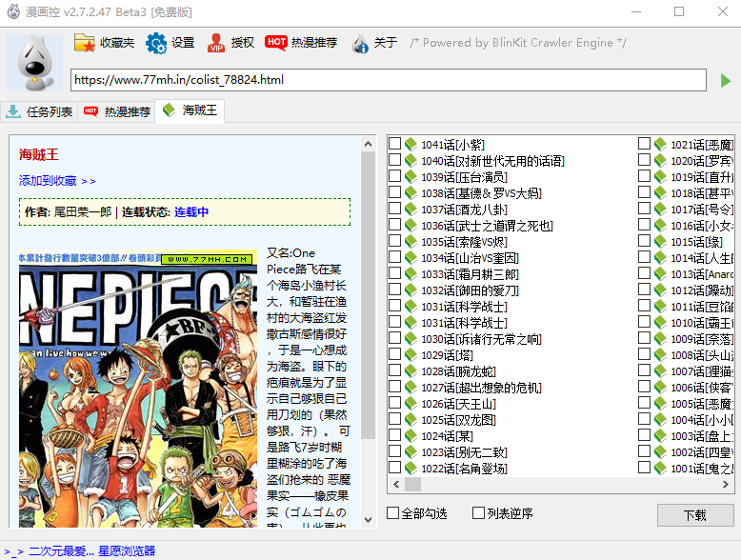The height and width of the screenshot is (560, 741).
Task: Click the book icon for 1033话[霜月耕三郎]
Action: (x=411, y=273)
